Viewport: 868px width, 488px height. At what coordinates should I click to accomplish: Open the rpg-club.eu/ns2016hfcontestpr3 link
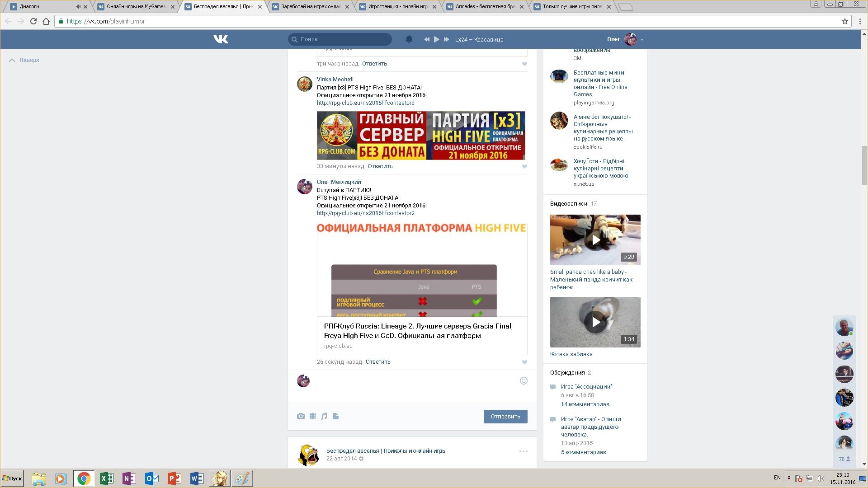(x=365, y=103)
